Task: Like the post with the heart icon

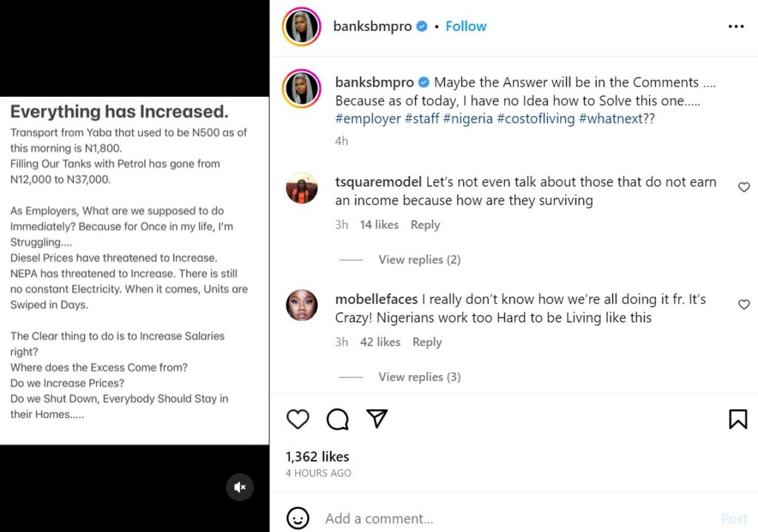Action: [298, 420]
